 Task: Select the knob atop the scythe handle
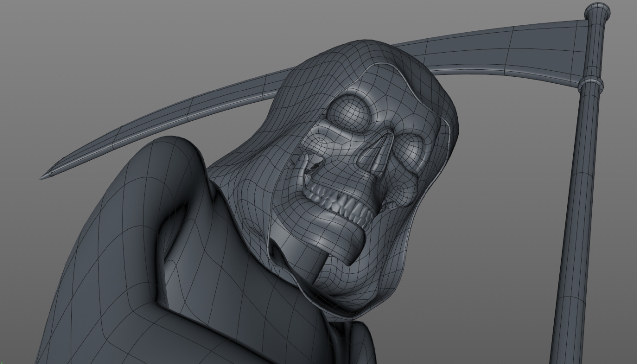[x=597, y=11]
